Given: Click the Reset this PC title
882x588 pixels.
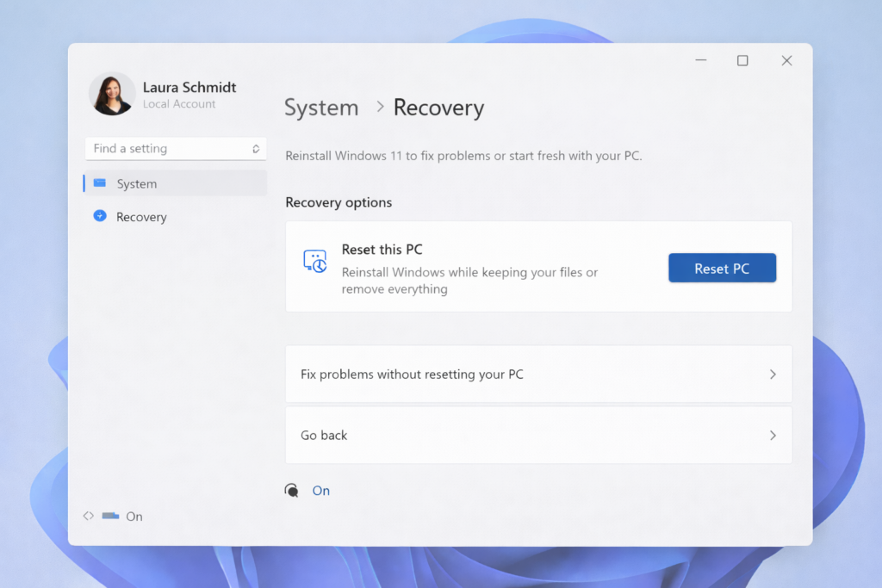Looking at the screenshot, I should 382,249.
